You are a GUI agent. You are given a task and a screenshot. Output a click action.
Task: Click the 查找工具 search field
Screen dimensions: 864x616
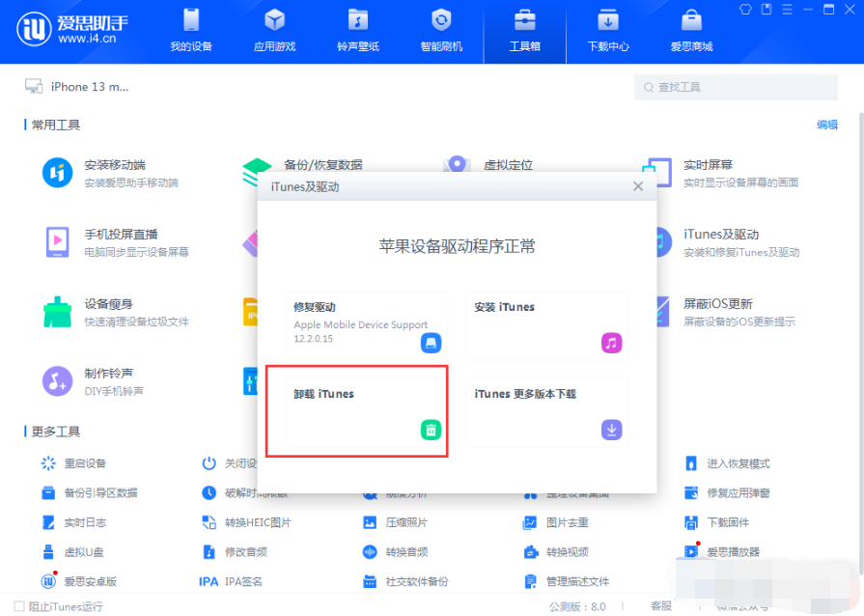tap(736, 87)
